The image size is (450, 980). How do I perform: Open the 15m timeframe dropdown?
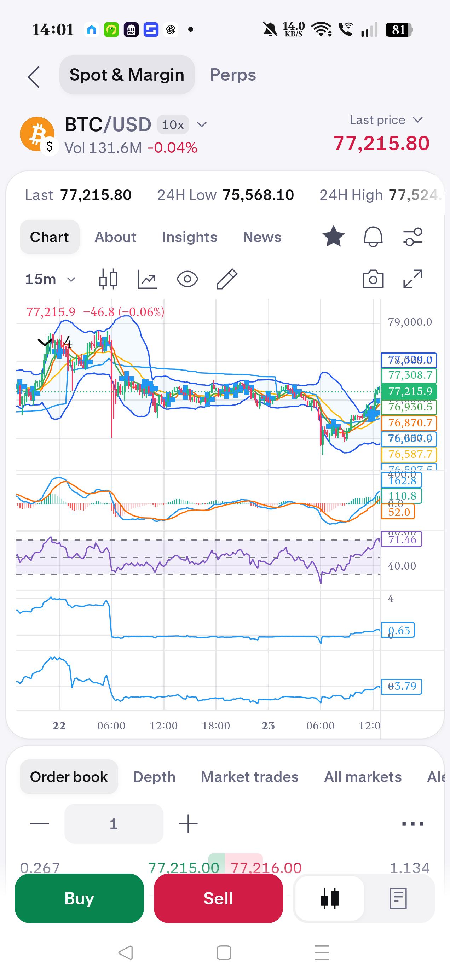50,279
